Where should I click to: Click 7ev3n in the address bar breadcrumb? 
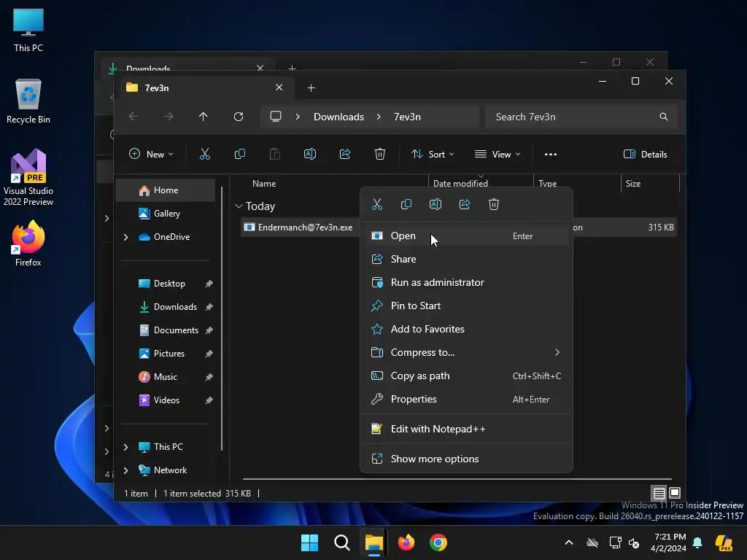407,117
